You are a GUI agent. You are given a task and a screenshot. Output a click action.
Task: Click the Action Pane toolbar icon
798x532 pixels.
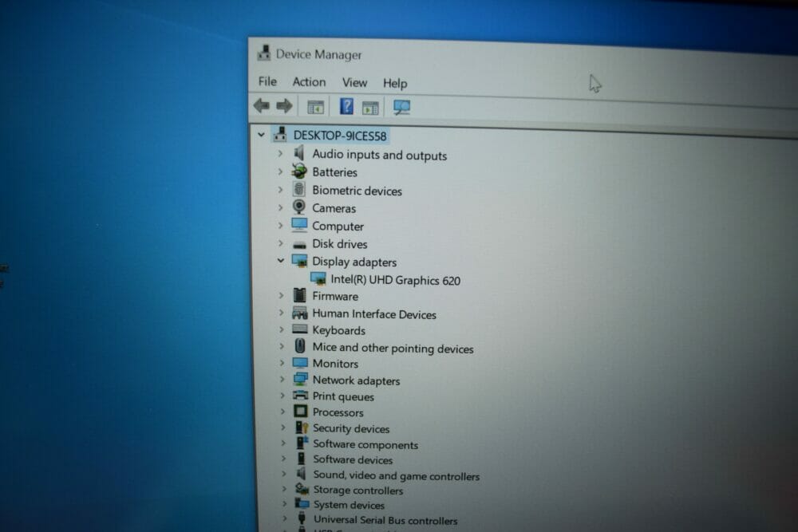pos(370,108)
